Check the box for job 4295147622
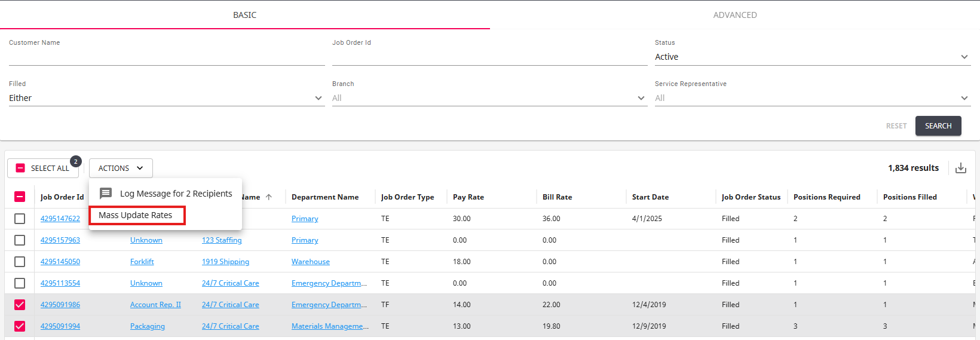The width and height of the screenshot is (980, 340). [x=20, y=219]
